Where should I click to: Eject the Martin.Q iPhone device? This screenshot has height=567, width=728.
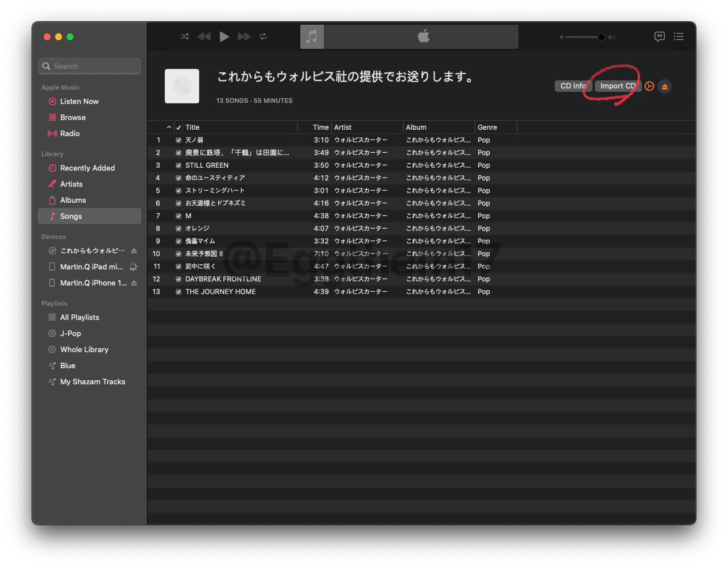point(134,283)
